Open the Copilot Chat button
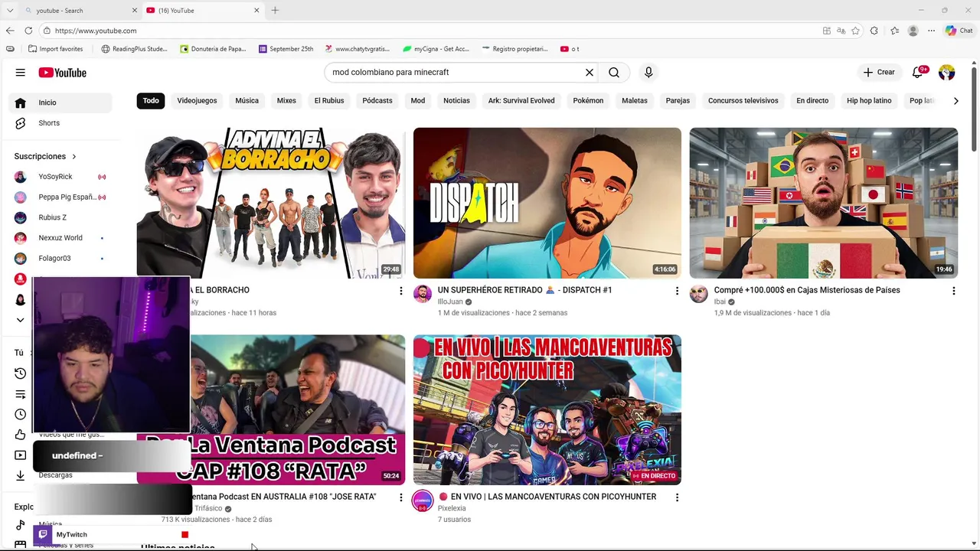 pos(959,31)
